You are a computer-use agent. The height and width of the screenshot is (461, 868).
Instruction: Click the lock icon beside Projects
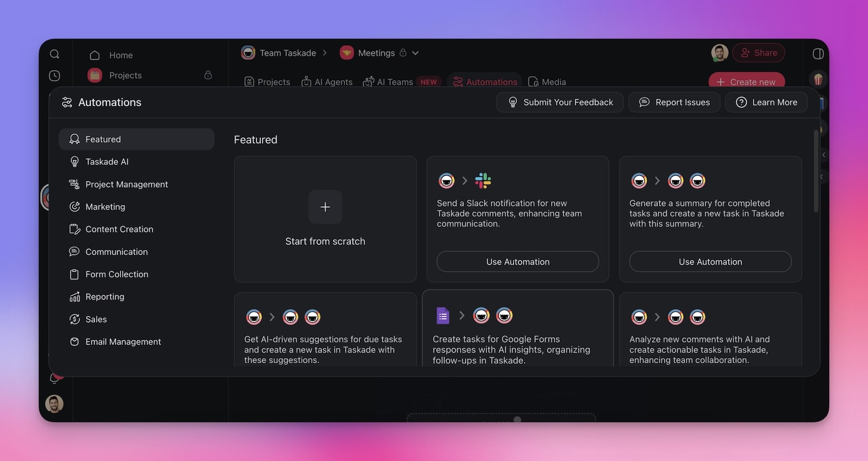[x=208, y=75]
